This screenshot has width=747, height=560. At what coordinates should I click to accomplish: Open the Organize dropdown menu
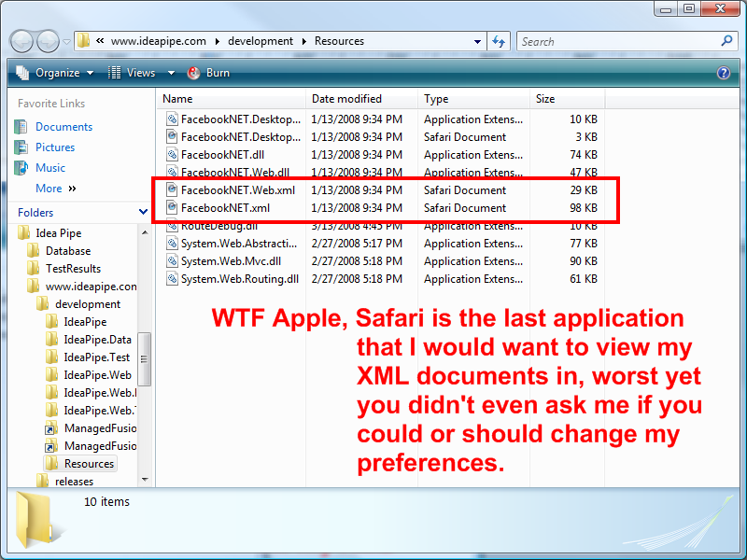point(56,73)
